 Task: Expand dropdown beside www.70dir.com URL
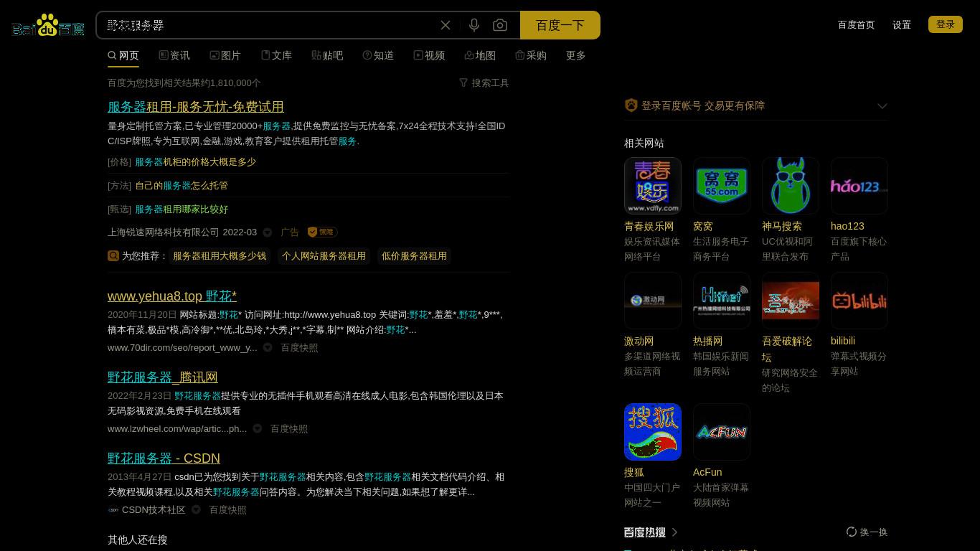[268, 347]
